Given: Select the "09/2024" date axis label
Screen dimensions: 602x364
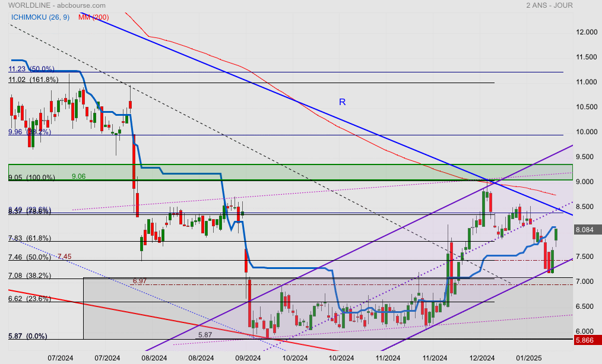Looking at the screenshot, I should (x=248, y=358).
